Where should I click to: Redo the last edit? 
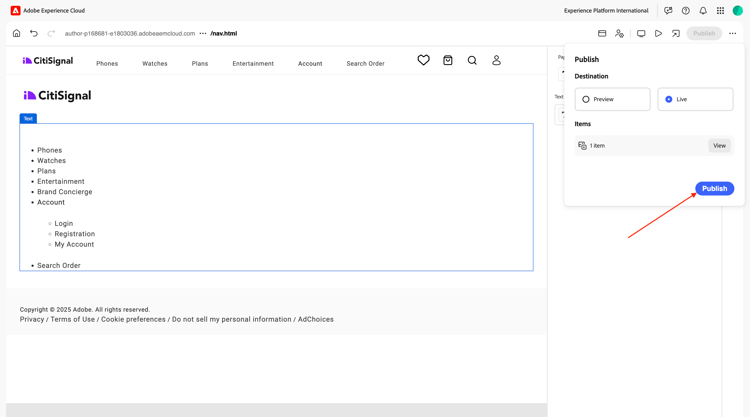51,33
